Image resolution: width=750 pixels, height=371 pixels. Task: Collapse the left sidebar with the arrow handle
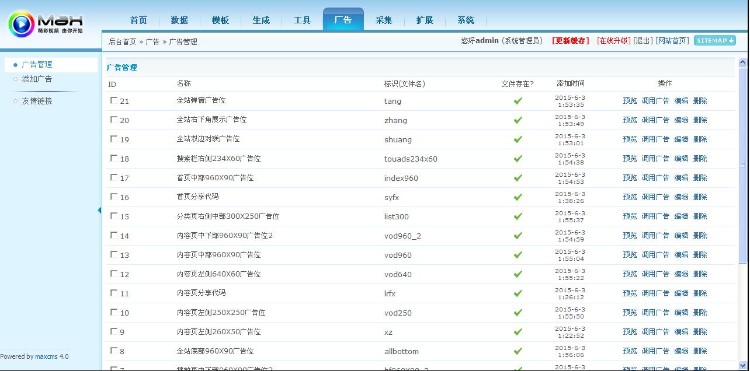point(99,210)
